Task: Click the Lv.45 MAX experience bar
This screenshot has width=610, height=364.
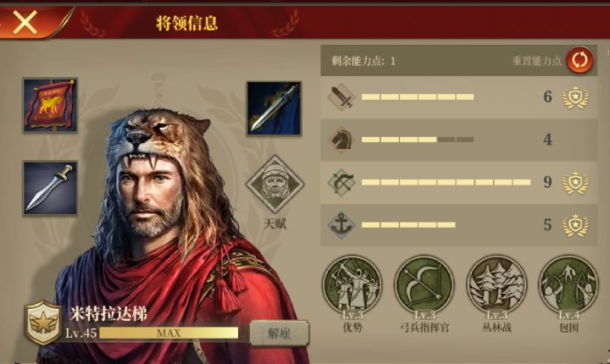Action: [169, 333]
